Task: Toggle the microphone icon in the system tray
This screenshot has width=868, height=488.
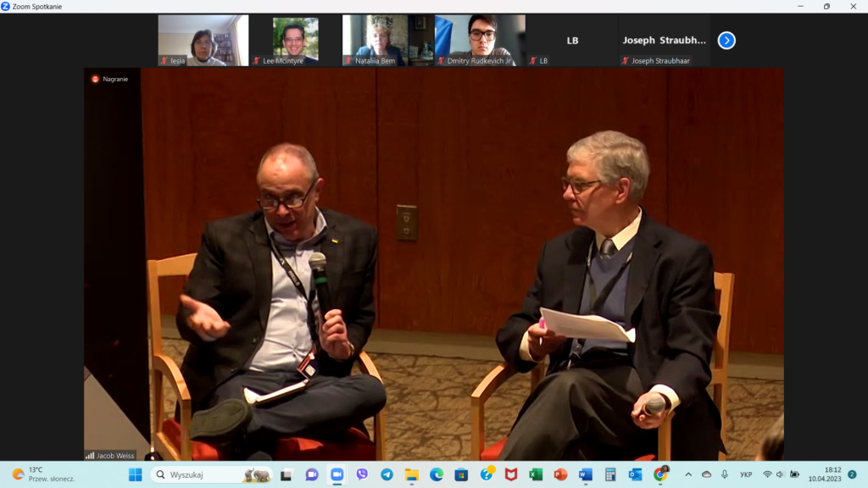Action: pyautogui.click(x=725, y=474)
